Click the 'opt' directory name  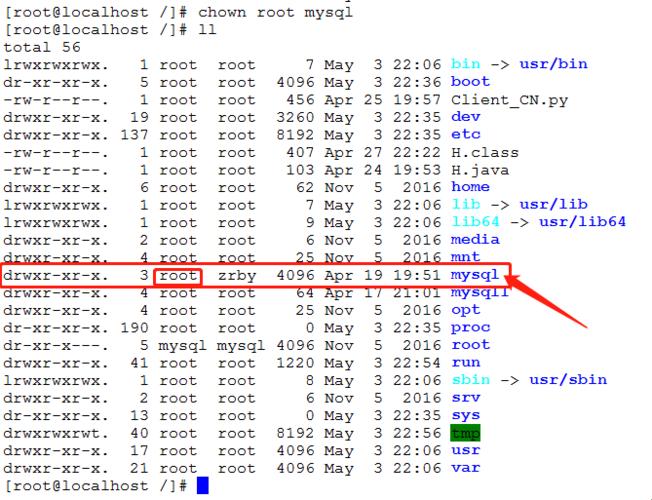[466, 310]
